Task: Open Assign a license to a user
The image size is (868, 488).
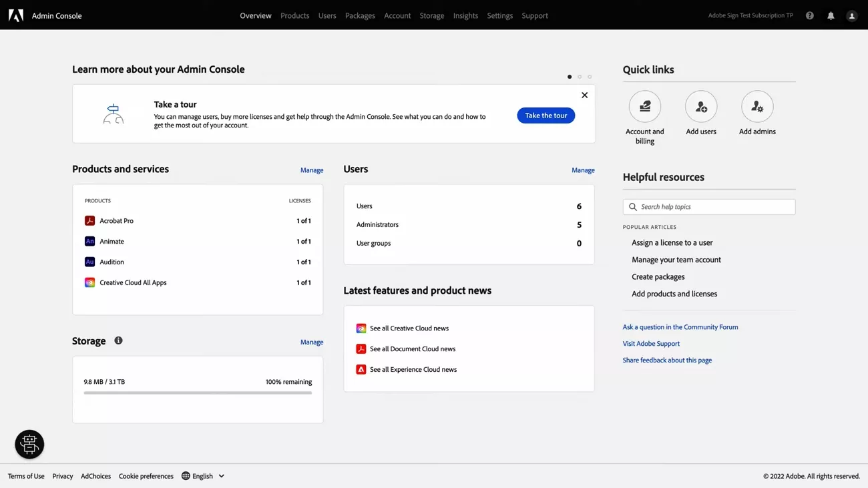Action: coord(672,242)
